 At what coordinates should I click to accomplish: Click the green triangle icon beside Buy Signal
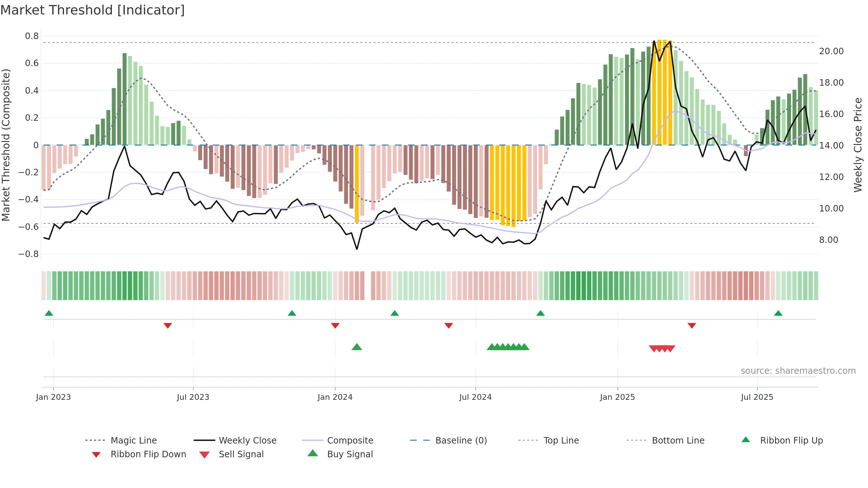coord(313,453)
